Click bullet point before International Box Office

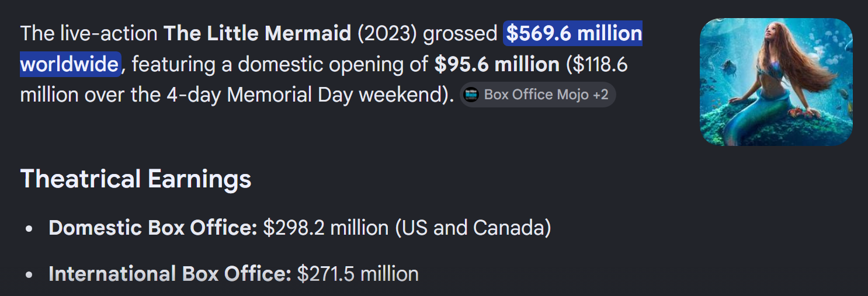pos(29,275)
